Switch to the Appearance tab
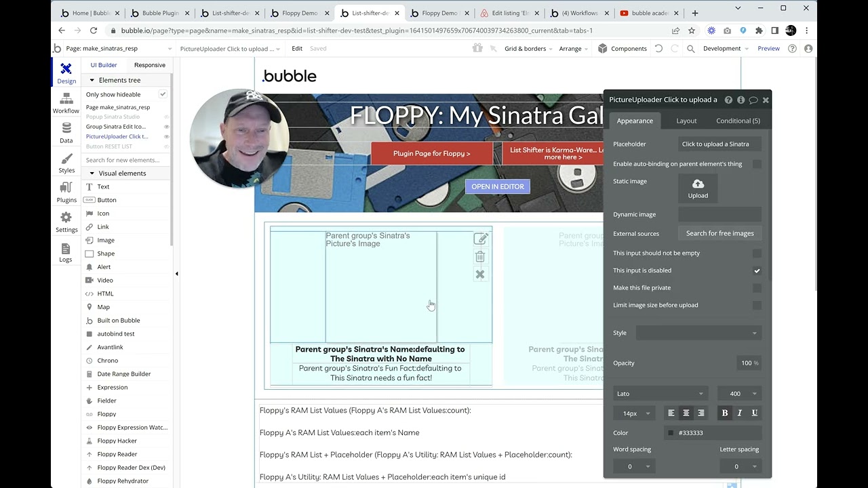The image size is (868, 488). (x=635, y=121)
